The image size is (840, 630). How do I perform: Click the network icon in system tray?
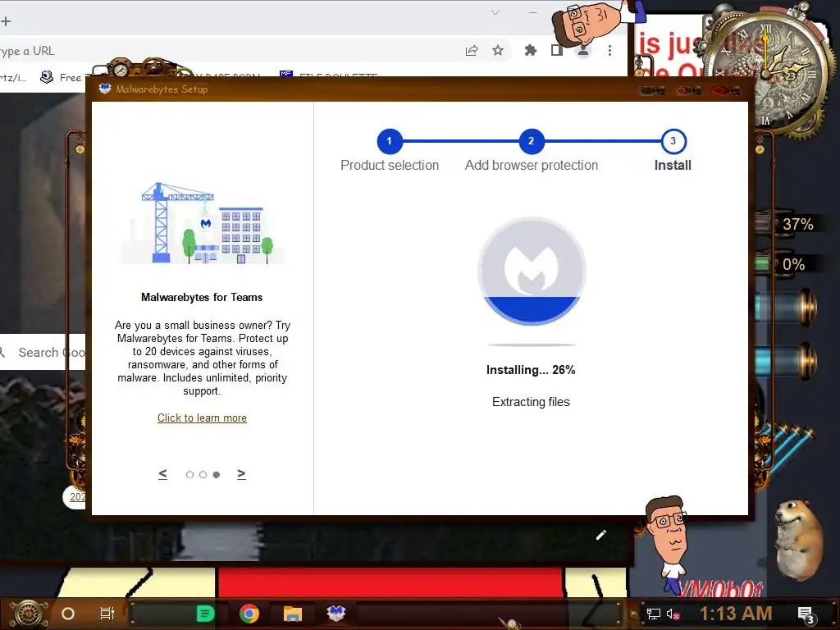654,614
